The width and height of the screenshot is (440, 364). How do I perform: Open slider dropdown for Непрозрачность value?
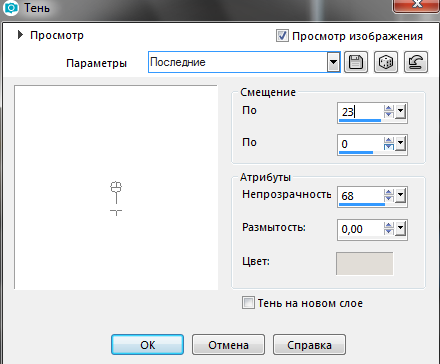click(400, 196)
